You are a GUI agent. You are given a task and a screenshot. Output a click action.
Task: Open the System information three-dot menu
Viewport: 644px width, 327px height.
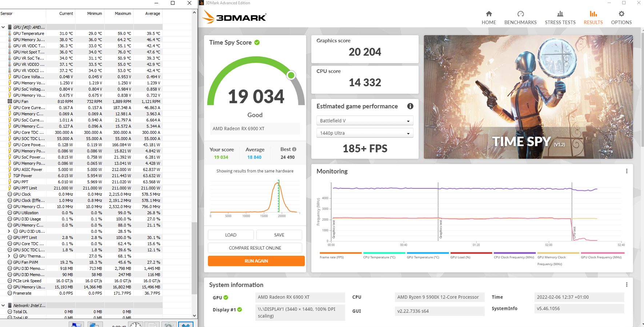point(627,284)
